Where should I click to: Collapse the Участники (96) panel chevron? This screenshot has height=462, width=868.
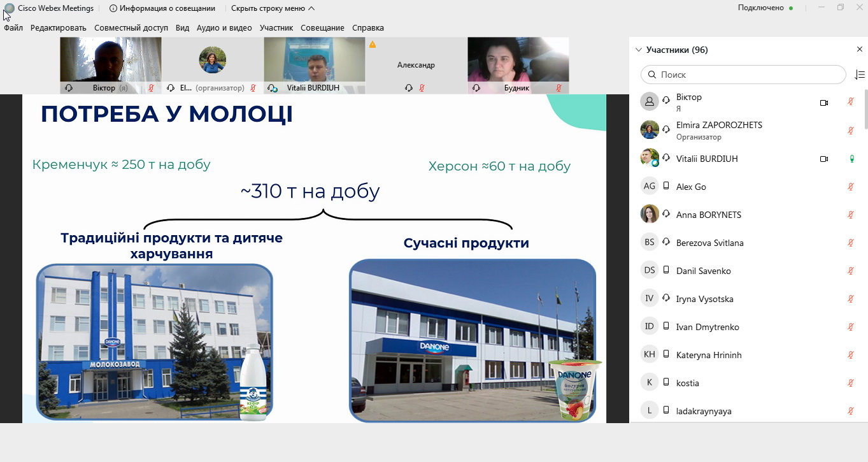click(x=639, y=50)
